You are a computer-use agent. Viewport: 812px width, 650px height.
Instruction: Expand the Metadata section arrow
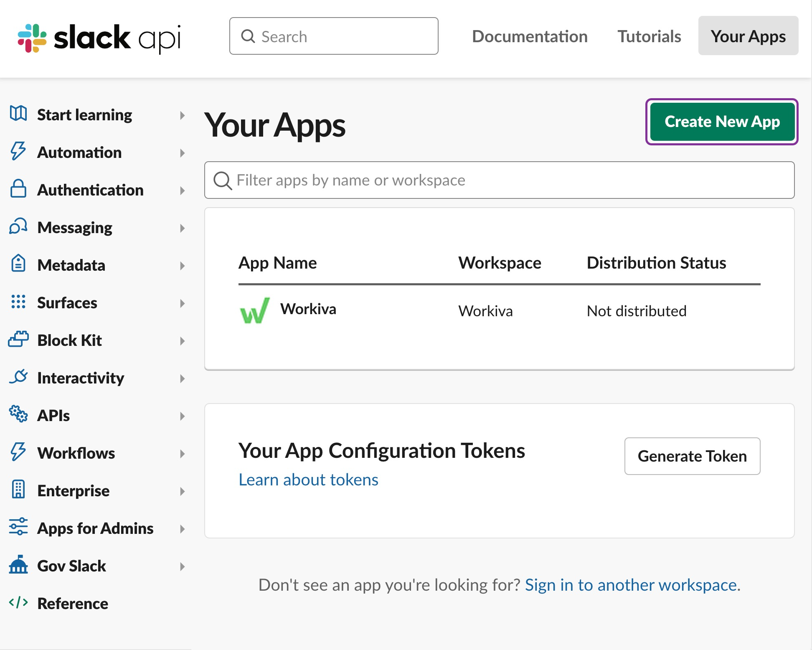[182, 266]
